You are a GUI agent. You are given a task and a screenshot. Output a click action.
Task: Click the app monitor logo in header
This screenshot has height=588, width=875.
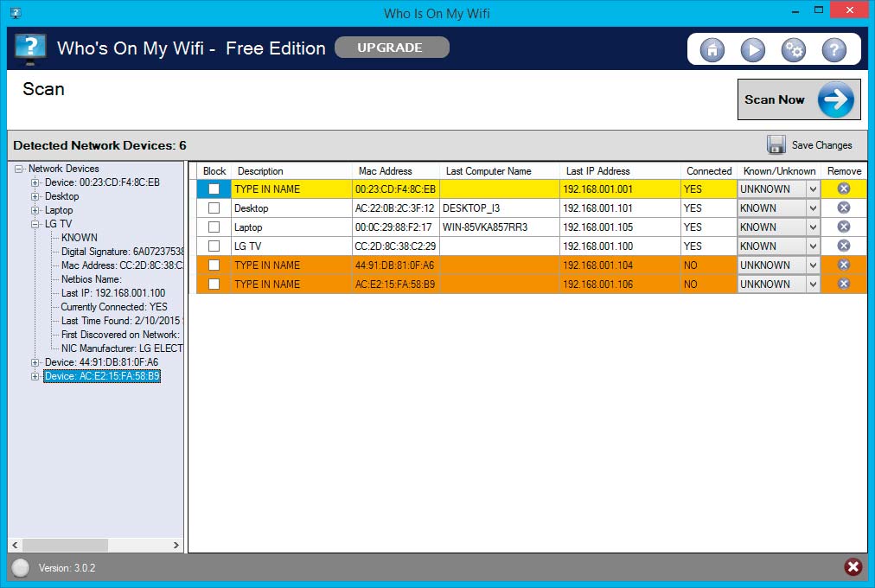pos(29,48)
